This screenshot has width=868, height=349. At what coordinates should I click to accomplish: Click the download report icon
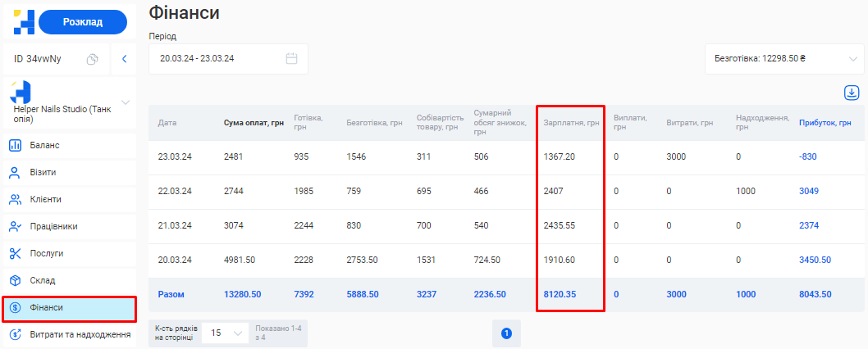click(852, 93)
